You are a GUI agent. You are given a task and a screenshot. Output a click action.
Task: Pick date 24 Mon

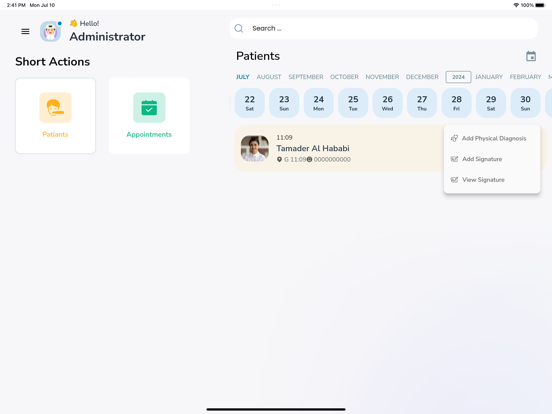pyautogui.click(x=319, y=103)
